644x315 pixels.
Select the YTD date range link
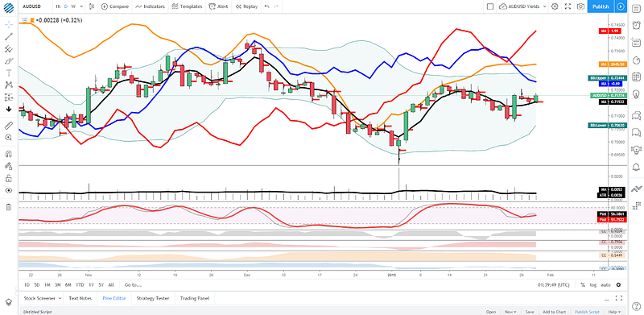(x=80, y=284)
